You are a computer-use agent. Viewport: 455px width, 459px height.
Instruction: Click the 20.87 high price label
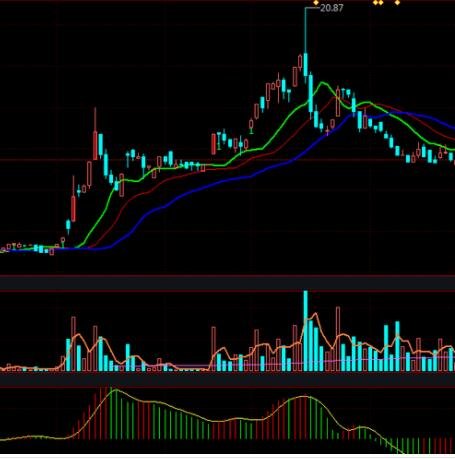coord(331,8)
